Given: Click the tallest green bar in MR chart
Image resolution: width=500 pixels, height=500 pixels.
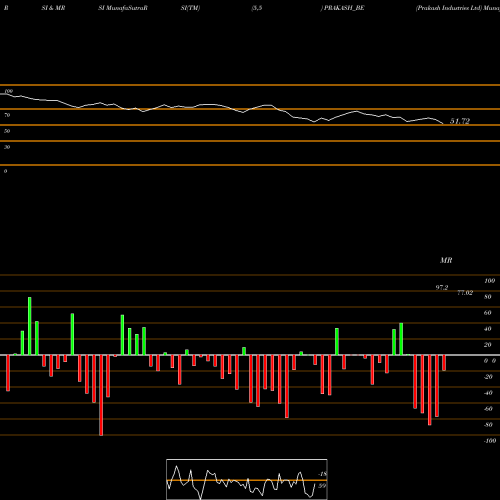Looking at the screenshot, I should 30,326.
